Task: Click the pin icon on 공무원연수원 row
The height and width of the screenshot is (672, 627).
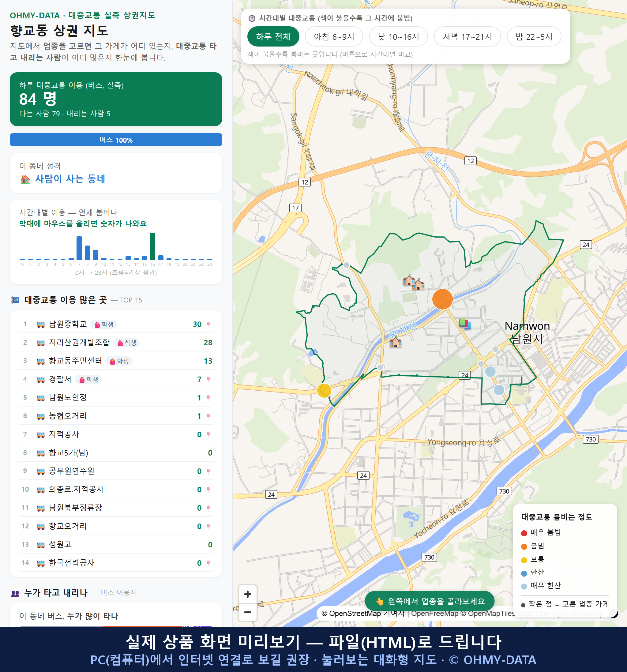Action: [x=208, y=471]
